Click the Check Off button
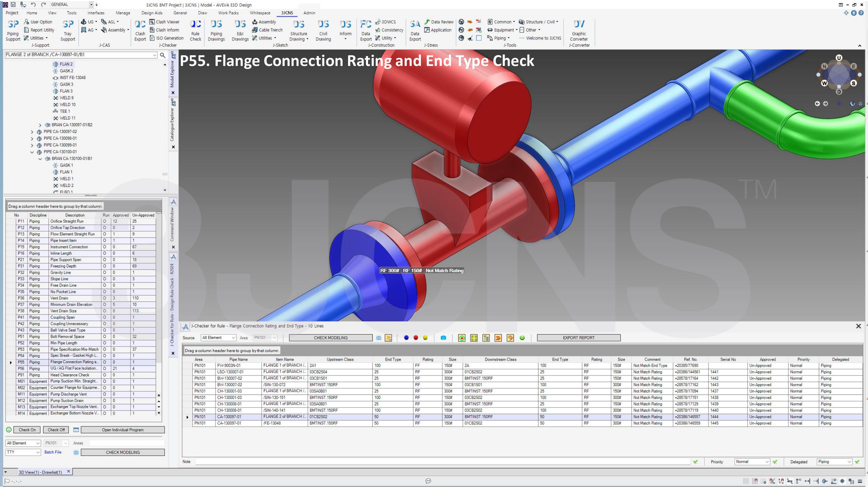The image size is (868, 488). coord(56,430)
